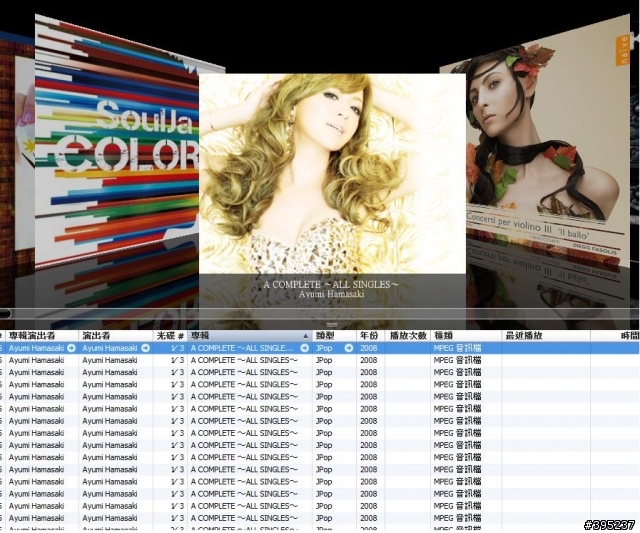The image size is (640, 533).
Task: Click the Cover Flow scrollbar thumb
Action: click(x=5, y=313)
